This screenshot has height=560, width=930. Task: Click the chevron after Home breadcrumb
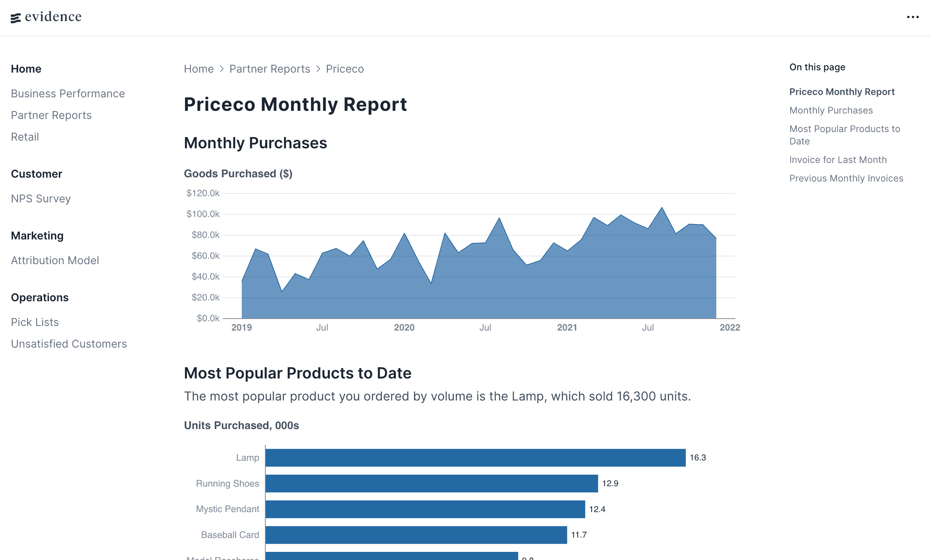click(222, 69)
